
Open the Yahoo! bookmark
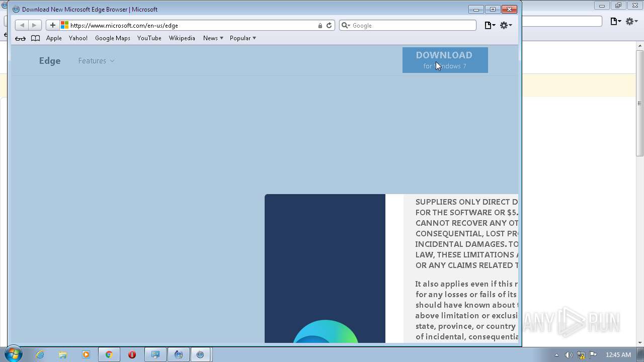tap(78, 38)
